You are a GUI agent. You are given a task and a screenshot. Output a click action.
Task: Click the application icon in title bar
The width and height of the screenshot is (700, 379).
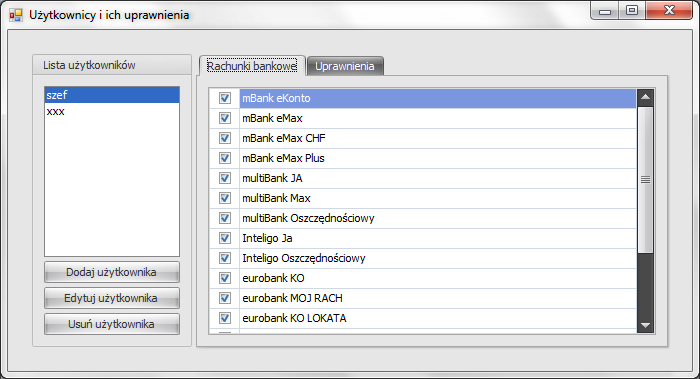click(16, 15)
